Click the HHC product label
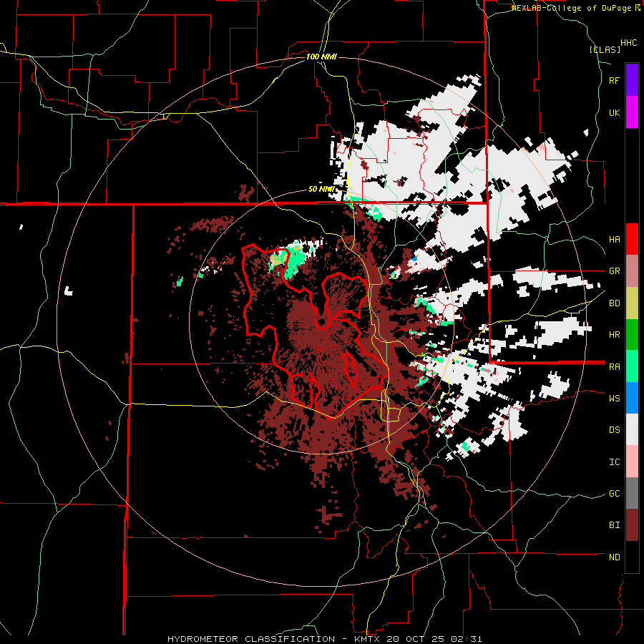 tap(628, 43)
